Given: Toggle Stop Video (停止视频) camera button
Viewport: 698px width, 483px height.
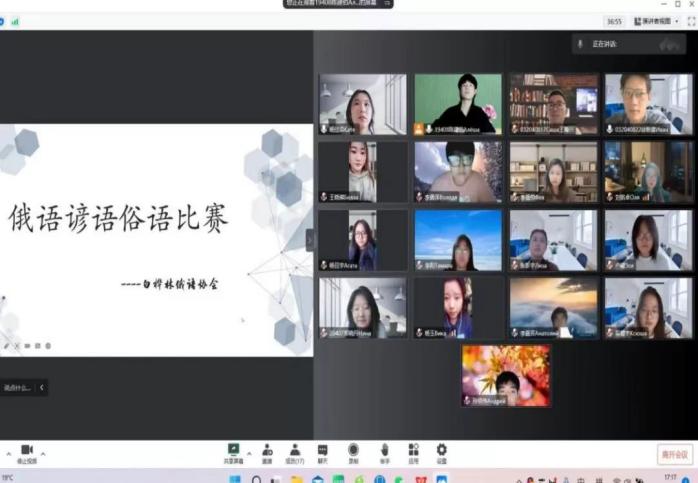Looking at the screenshot, I should [27, 453].
